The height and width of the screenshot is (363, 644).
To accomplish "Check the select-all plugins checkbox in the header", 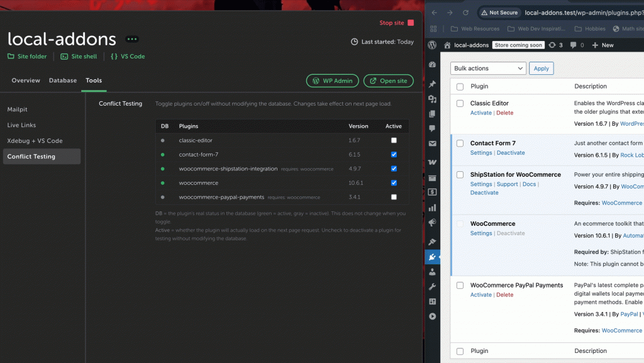I will (460, 86).
